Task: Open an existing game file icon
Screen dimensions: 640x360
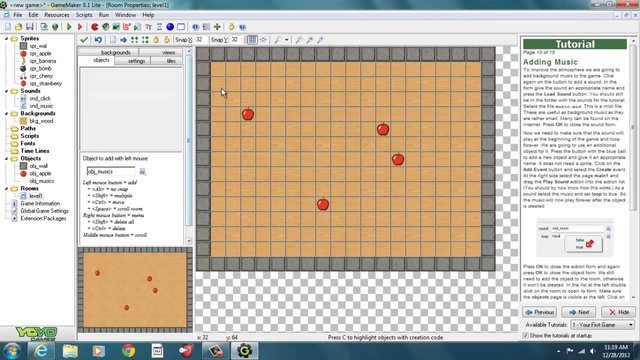Action: pos(18,27)
